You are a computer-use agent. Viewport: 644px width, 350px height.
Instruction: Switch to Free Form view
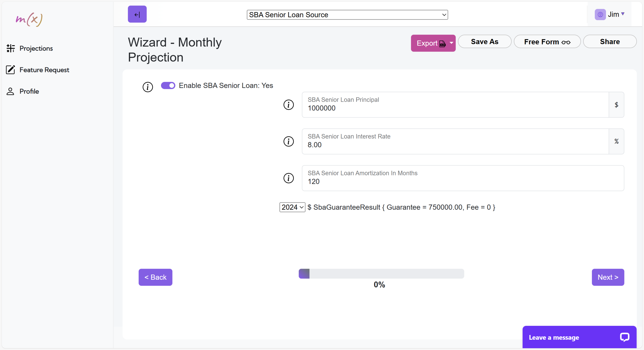[547, 42]
